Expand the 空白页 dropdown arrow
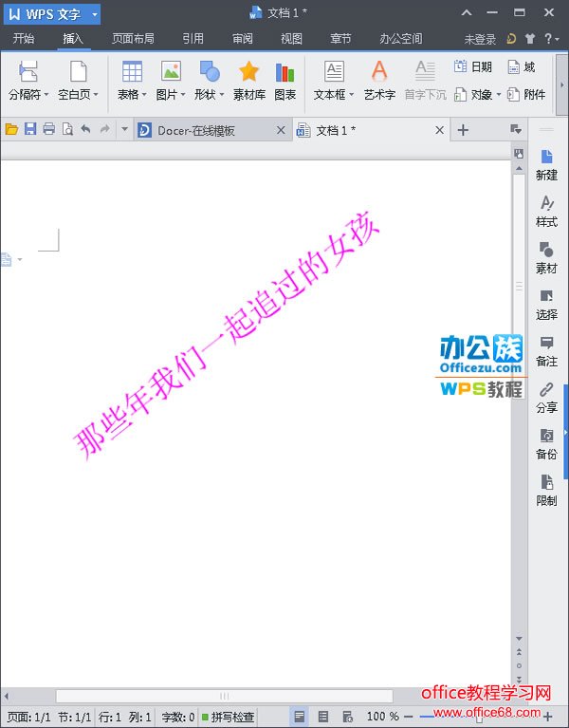Screen dimensions: 569x728 point(96,95)
